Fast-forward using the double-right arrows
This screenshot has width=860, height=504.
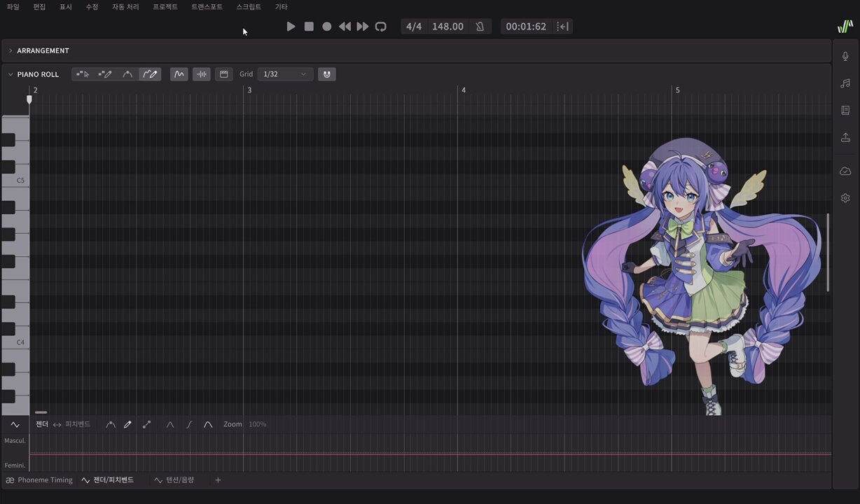362,27
